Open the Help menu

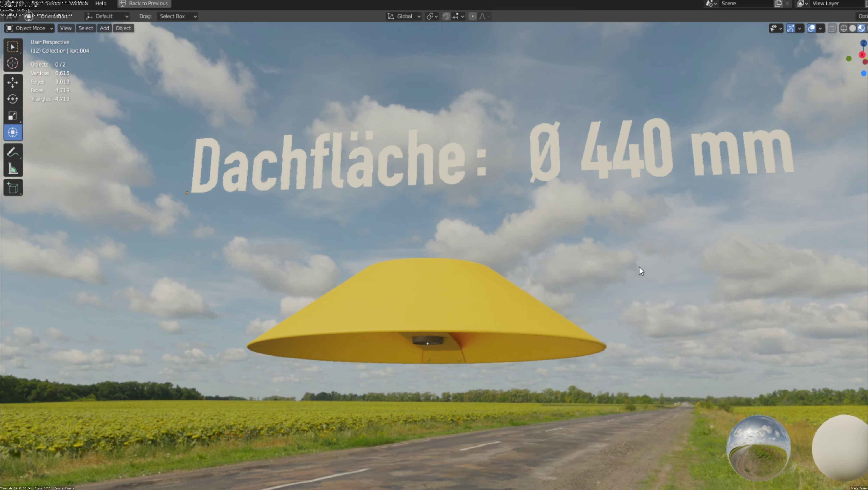[x=101, y=3]
